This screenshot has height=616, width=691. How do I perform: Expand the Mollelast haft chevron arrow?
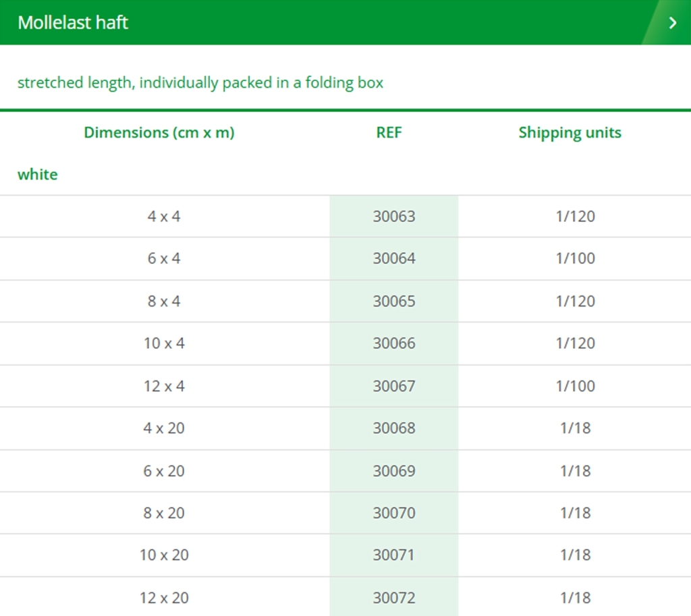point(673,22)
